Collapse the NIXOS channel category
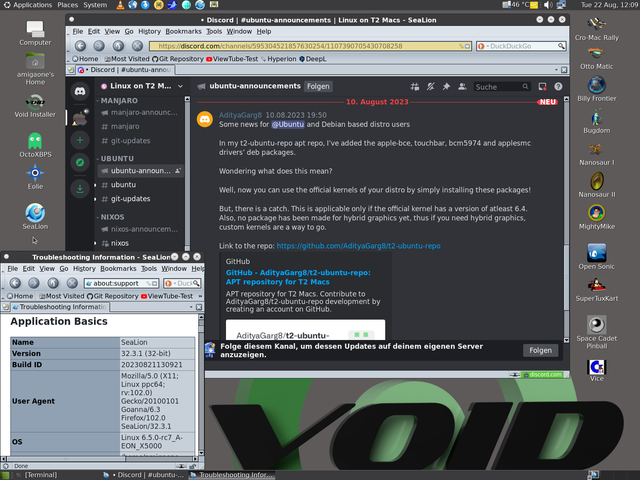Image resolution: width=640 pixels, height=480 pixels. 112,217
